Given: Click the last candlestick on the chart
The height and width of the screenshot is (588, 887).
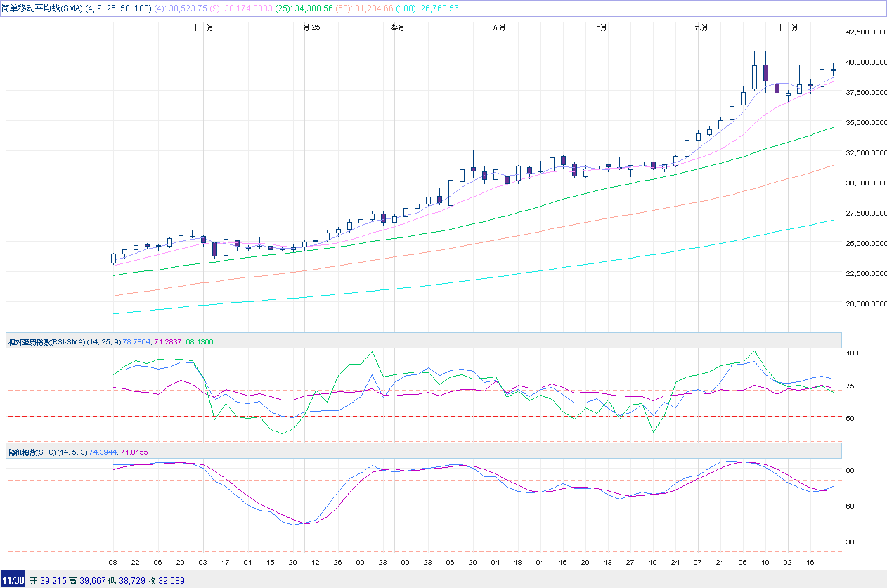Looking at the screenshot, I should pyautogui.click(x=833, y=69).
